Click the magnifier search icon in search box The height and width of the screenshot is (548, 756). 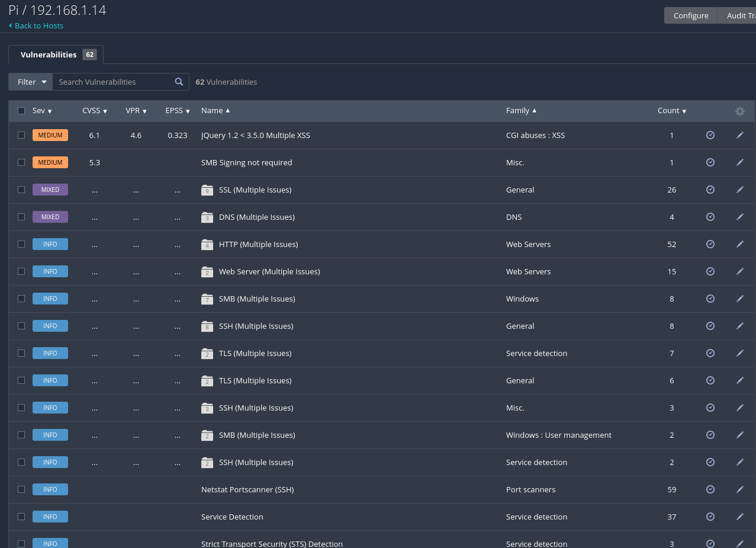coord(179,82)
